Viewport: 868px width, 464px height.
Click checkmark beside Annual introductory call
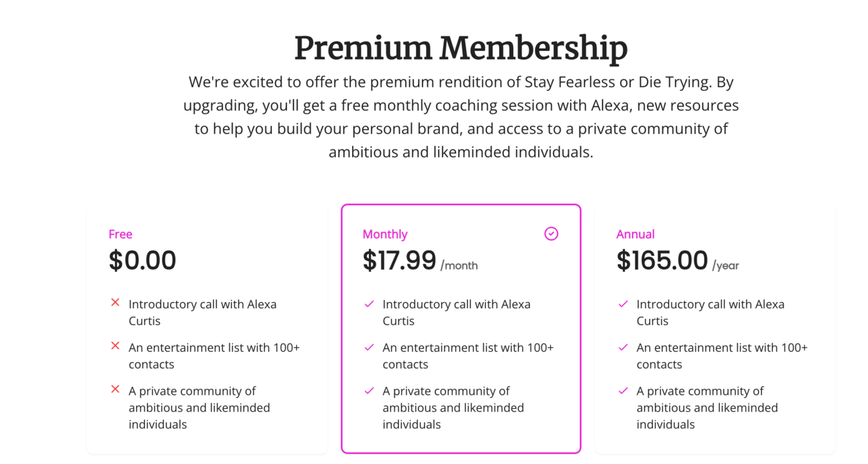[x=623, y=304]
